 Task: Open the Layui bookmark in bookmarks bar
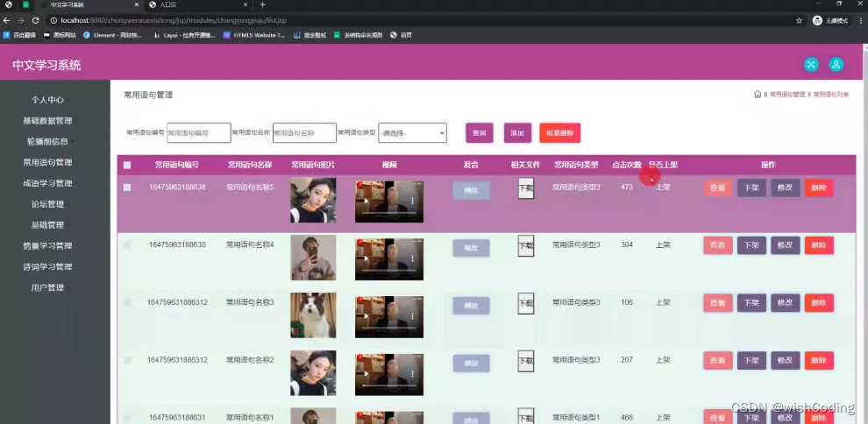pos(184,35)
